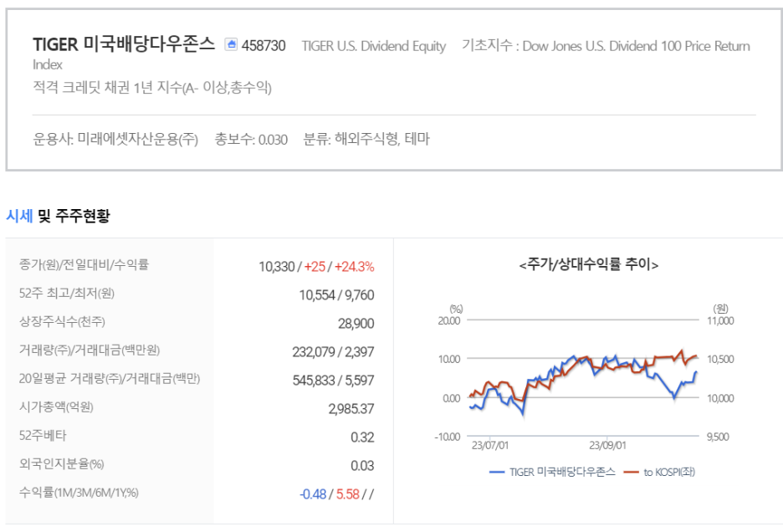Click the 수익률(1M/3M/6M/1Y,%) label
Viewport: 783px width, 532px height.
point(79,493)
